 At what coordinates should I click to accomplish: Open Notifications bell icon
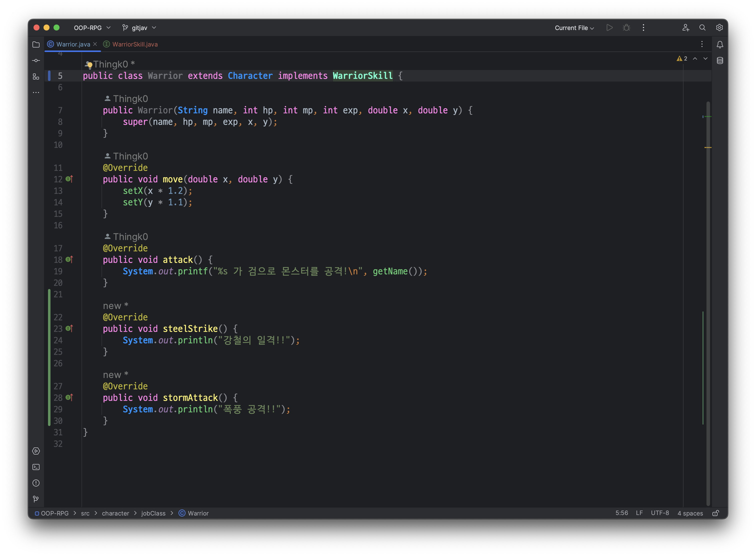(x=720, y=44)
